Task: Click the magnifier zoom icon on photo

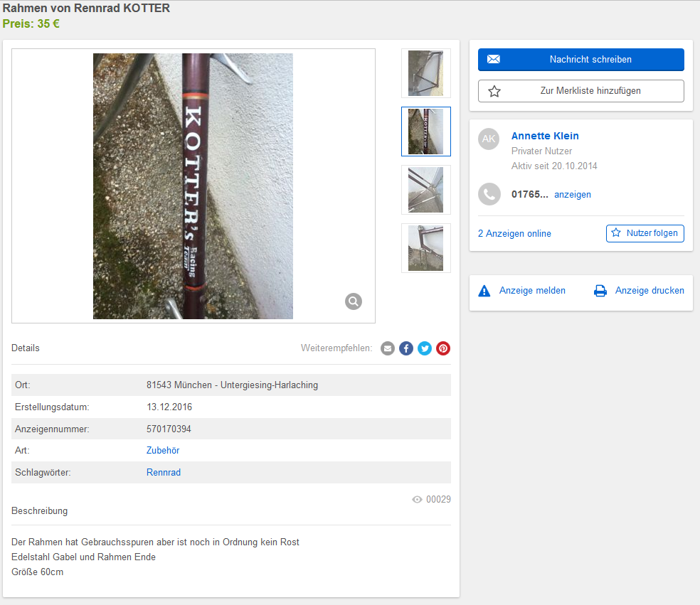Action: click(x=353, y=301)
